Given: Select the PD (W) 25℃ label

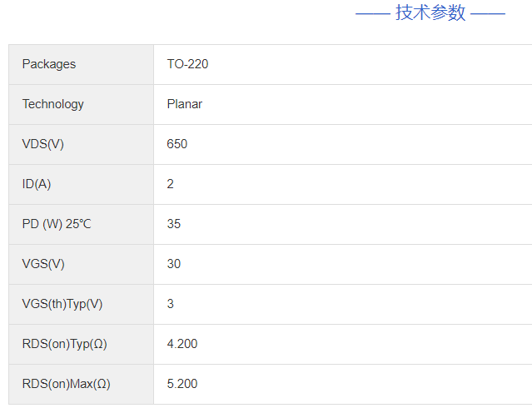Looking at the screenshot, I should pyautogui.click(x=57, y=224).
